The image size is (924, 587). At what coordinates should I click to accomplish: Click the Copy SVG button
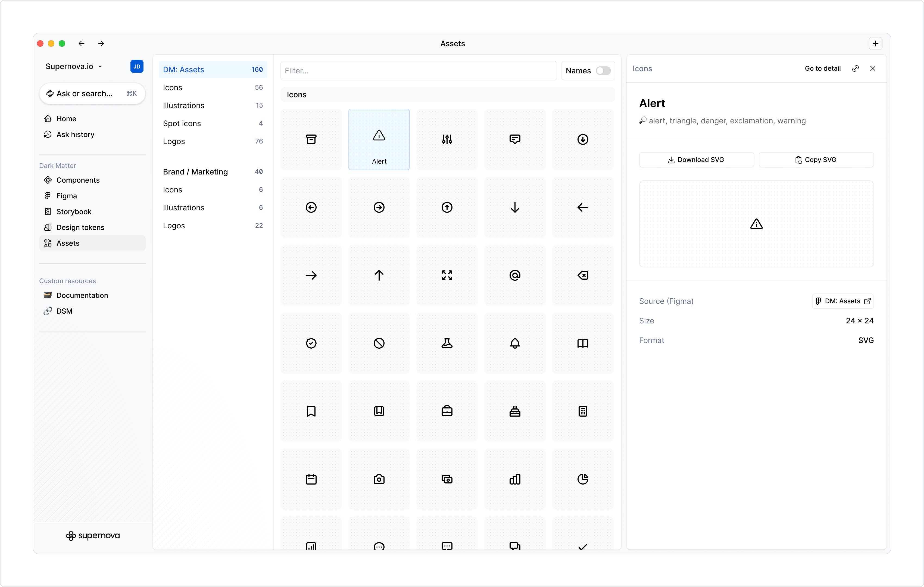click(816, 160)
